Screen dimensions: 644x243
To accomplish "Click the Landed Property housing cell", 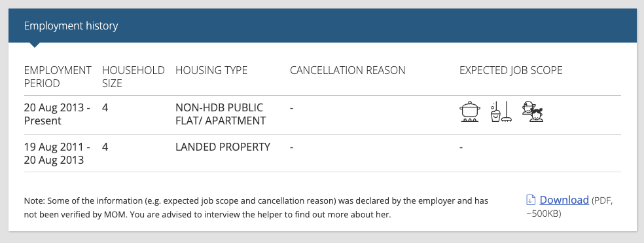I will pos(223,147).
